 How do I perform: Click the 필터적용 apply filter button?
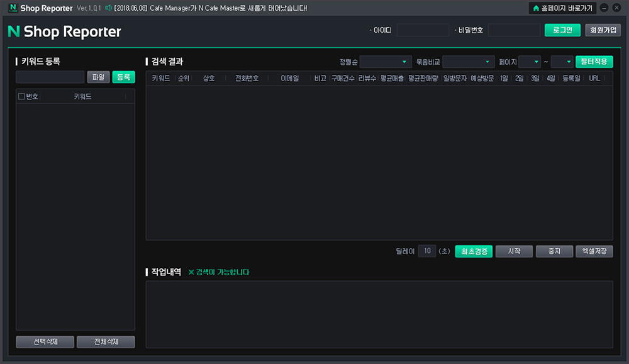pos(594,62)
